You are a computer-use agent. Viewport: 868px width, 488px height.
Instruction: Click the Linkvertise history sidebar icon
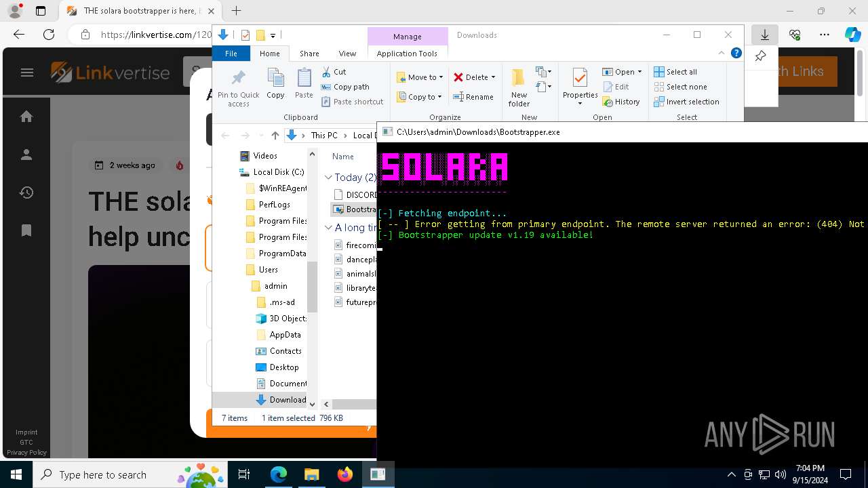(26, 192)
